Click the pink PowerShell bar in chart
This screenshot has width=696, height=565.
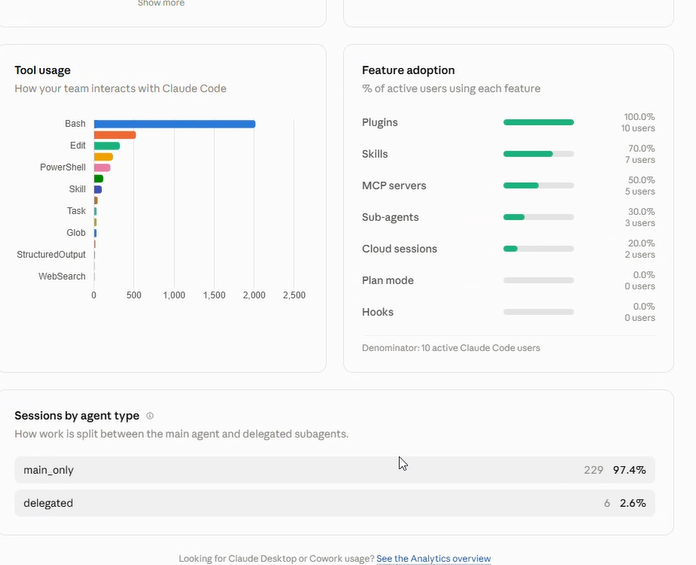102,168
